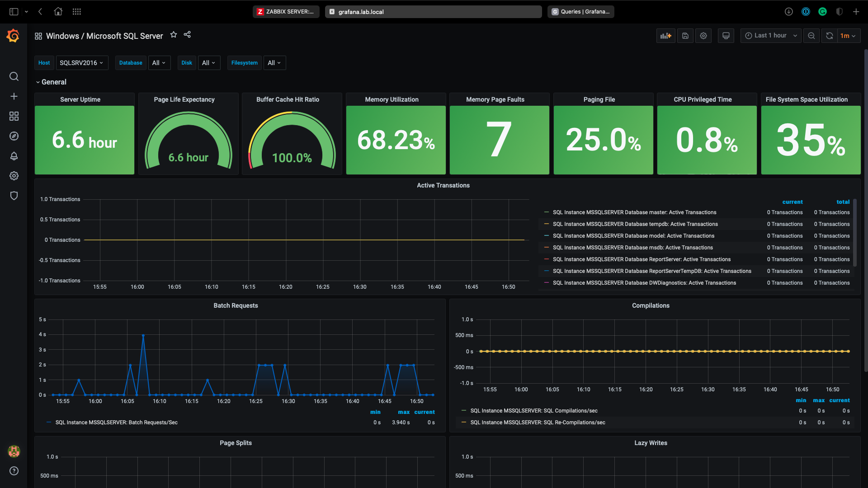Click the zoom out time range icon
Image resolution: width=868 pixels, height=488 pixels.
tap(811, 36)
